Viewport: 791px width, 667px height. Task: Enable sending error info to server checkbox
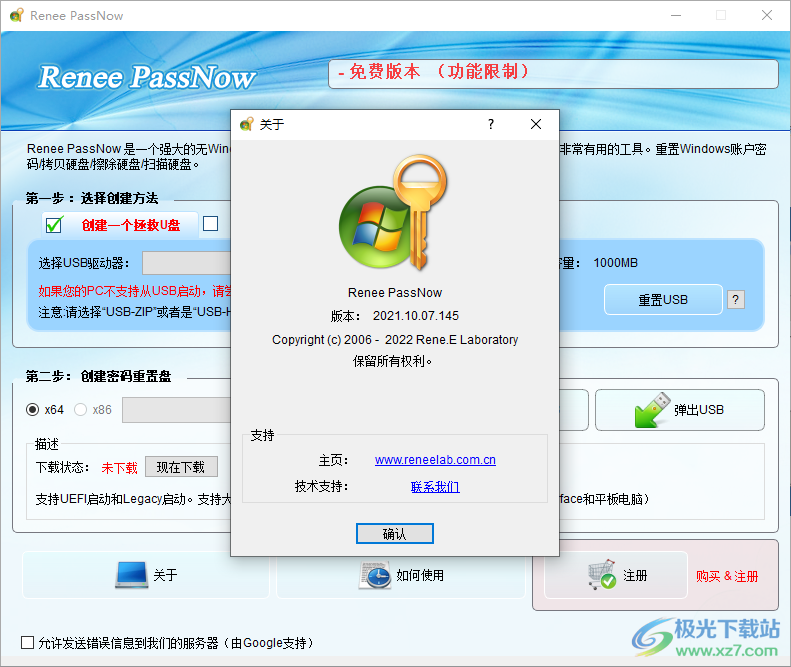27,642
